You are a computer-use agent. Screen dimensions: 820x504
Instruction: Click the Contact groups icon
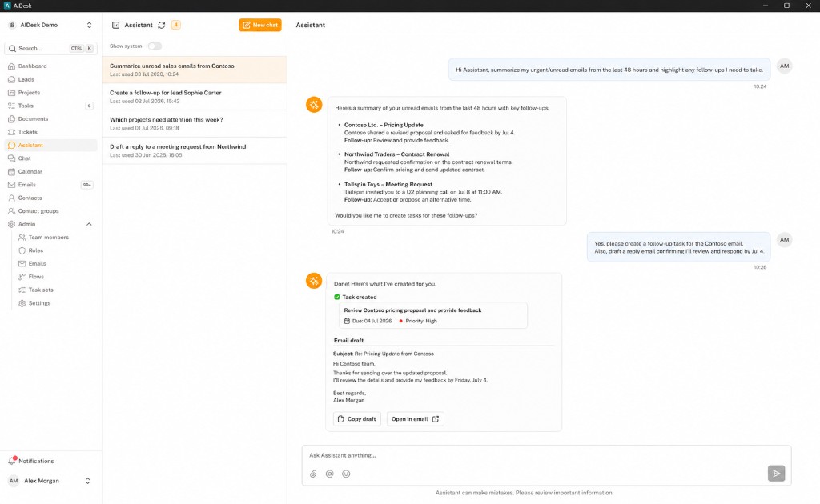[x=11, y=211]
